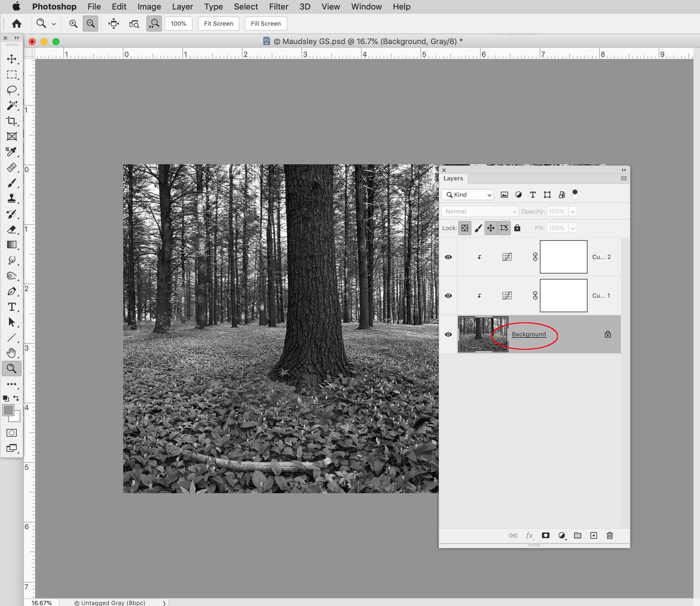The image size is (700, 606).
Task: Open the Layers panel options menu
Action: (624, 178)
